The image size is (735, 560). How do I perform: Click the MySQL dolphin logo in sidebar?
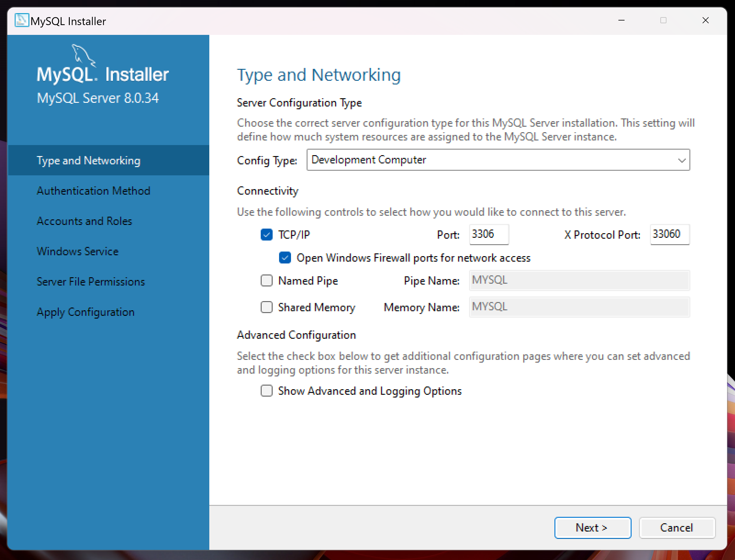pos(83,55)
